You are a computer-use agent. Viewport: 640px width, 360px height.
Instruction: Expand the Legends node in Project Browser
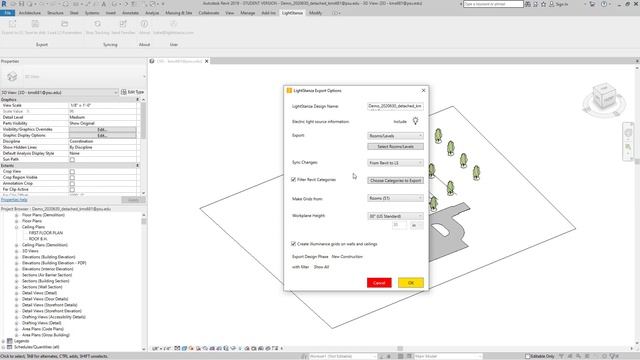point(4,341)
